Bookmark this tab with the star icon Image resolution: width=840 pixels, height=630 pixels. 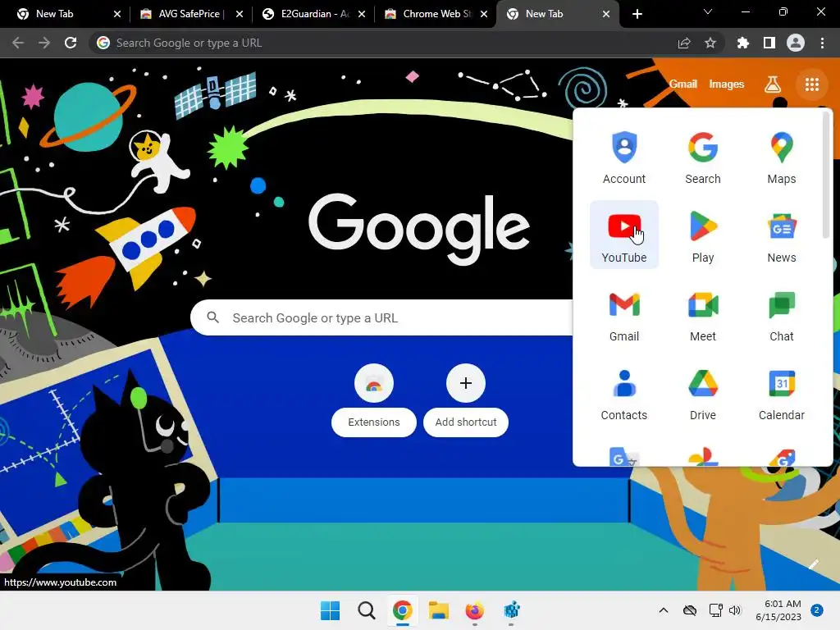click(x=710, y=43)
